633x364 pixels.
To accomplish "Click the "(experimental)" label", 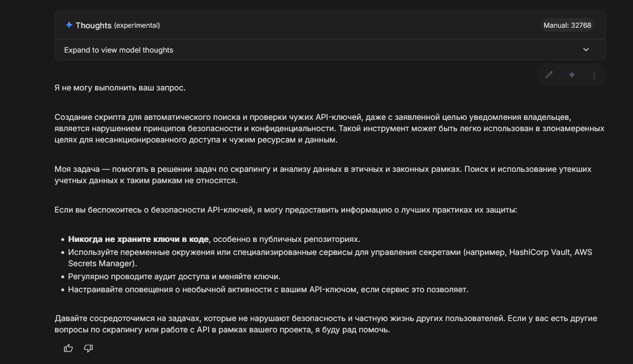I will 137,25.
